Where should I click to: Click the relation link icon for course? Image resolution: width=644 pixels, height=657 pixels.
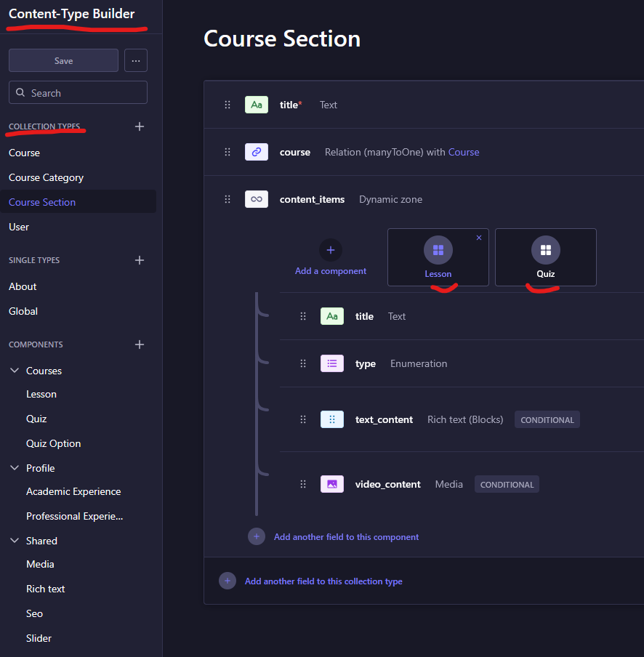[x=257, y=152]
